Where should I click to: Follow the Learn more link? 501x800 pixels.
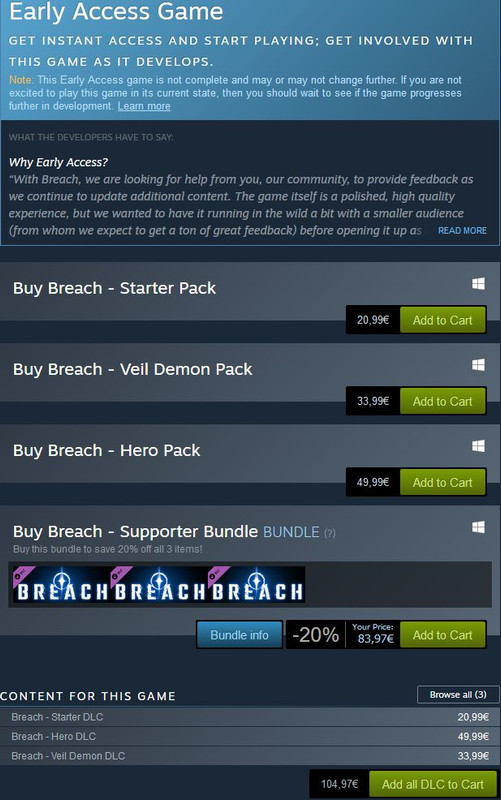tap(144, 106)
